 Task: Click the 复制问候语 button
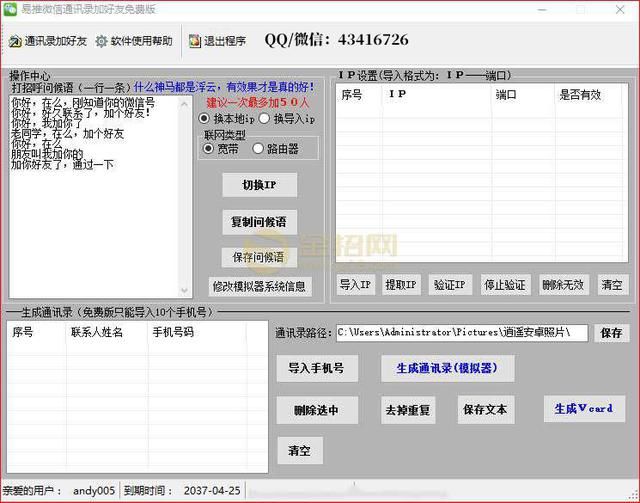click(x=260, y=222)
